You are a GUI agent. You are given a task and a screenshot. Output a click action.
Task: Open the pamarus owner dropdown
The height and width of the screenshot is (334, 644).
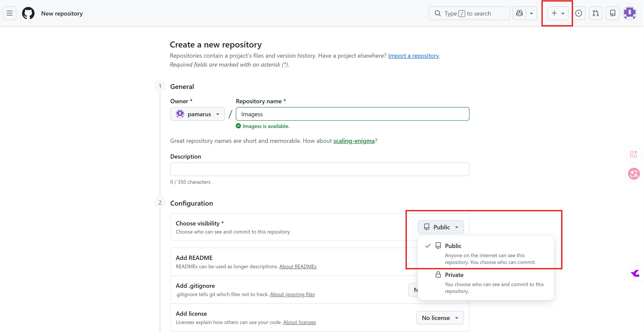[x=197, y=114]
